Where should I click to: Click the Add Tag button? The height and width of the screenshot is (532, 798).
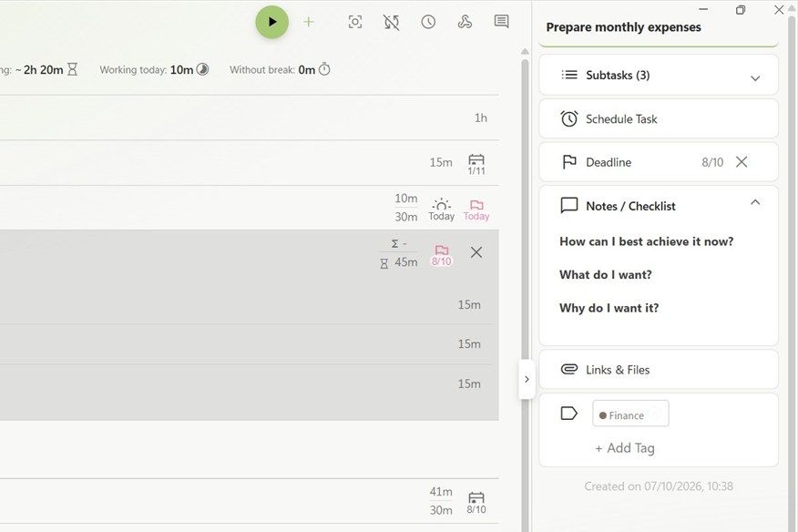pyautogui.click(x=624, y=448)
